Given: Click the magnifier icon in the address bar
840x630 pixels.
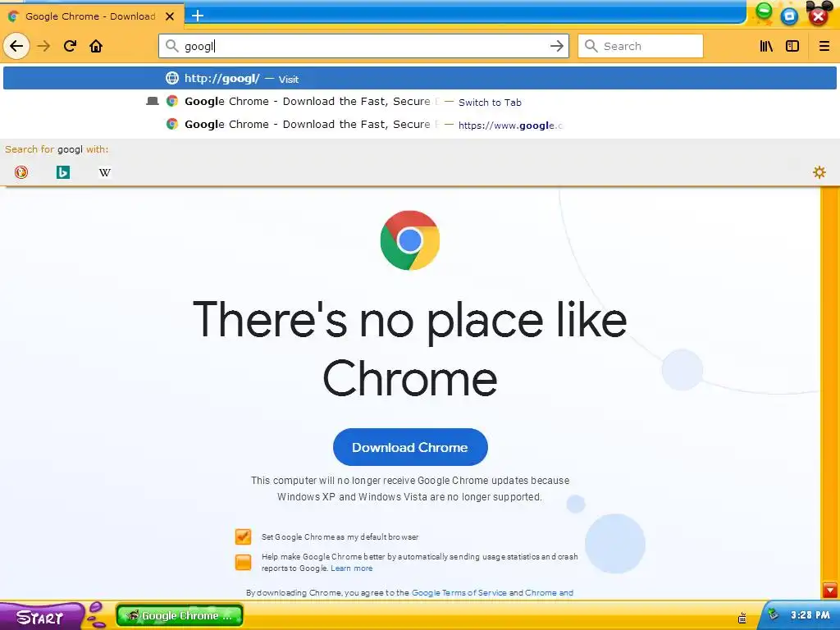Looking at the screenshot, I should pos(171,46).
